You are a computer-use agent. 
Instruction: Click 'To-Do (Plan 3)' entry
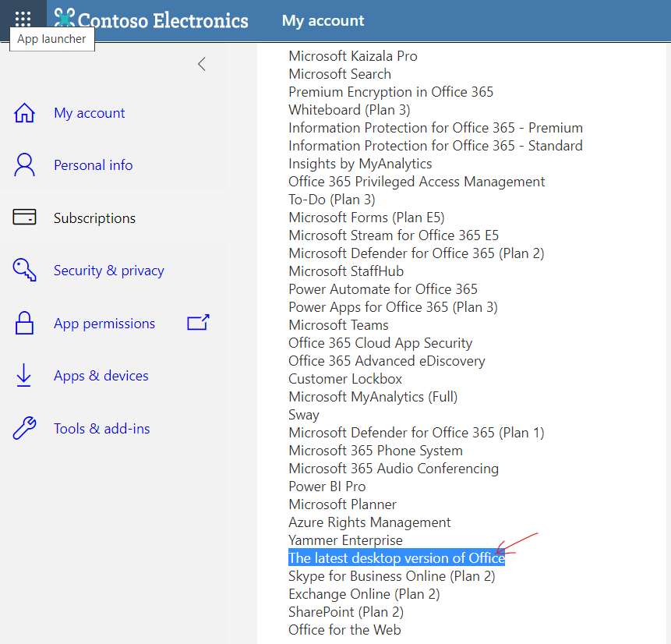(x=332, y=200)
